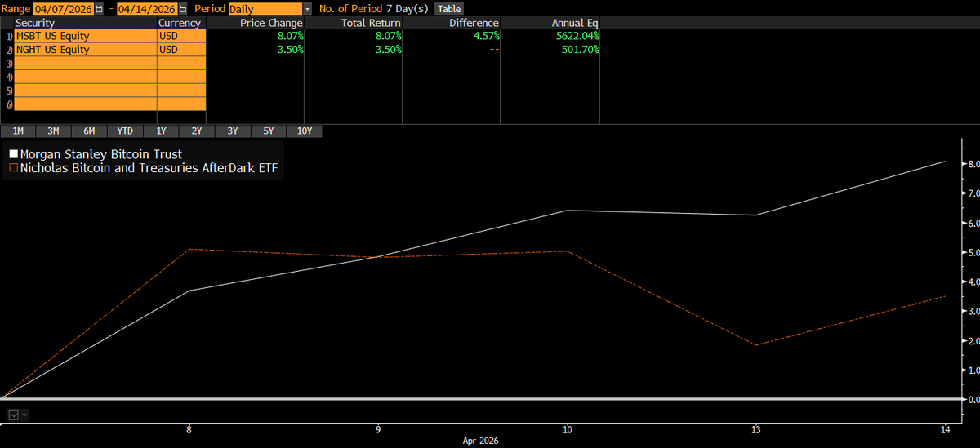This screenshot has height=448, width=980.
Task: Click the white Morgan Stanley legend marker
Action: click(x=13, y=154)
